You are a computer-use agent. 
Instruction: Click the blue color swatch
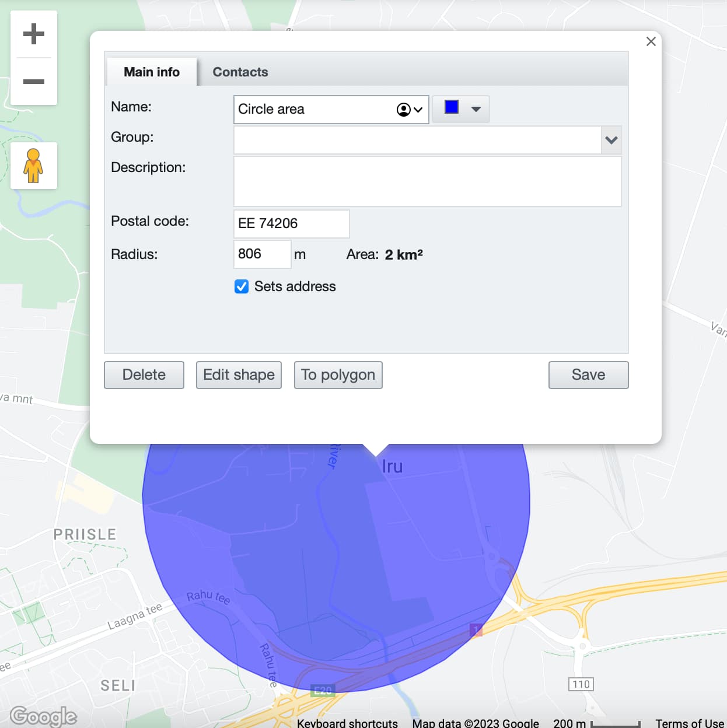452,107
